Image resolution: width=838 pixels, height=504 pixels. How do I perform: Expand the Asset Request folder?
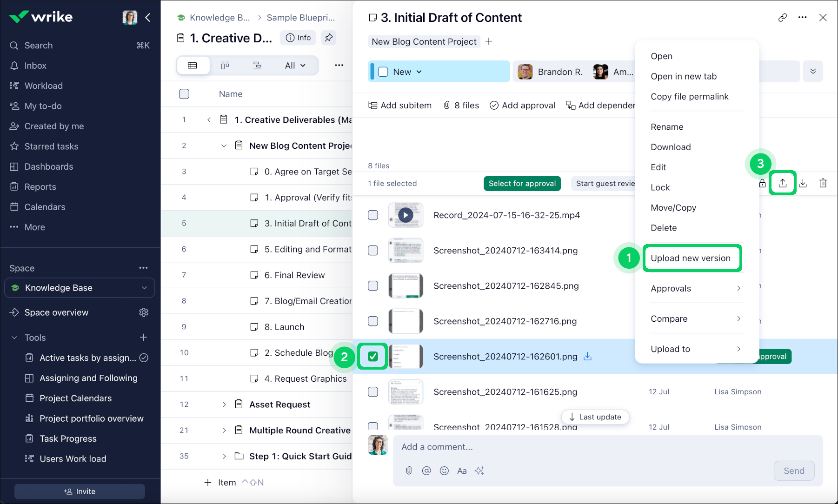(224, 405)
